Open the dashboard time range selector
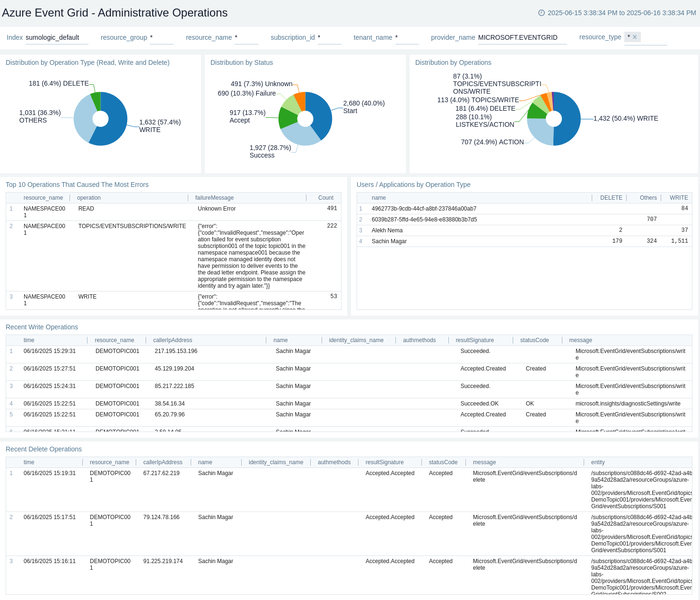 pos(617,13)
